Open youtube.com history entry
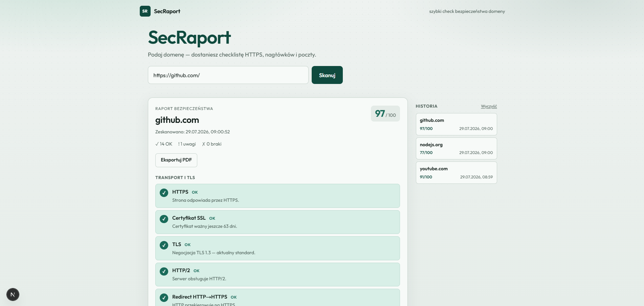The image size is (644, 306). pos(456,173)
